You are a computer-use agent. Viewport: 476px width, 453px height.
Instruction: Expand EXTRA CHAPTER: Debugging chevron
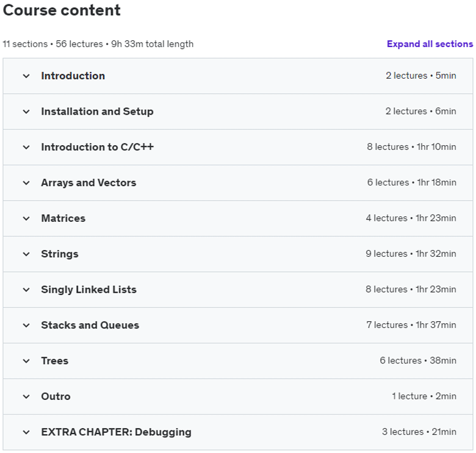(26, 432)
